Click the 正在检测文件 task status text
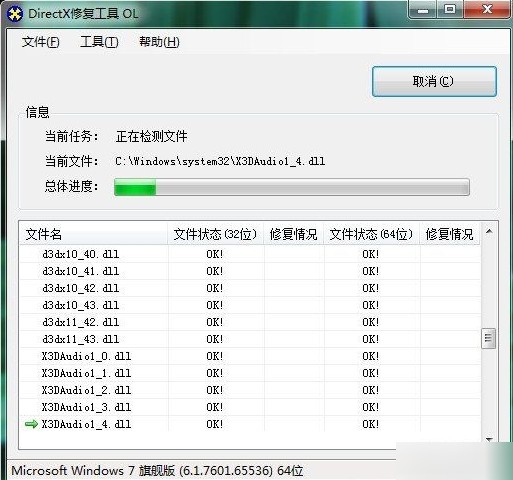 (152, 136)
